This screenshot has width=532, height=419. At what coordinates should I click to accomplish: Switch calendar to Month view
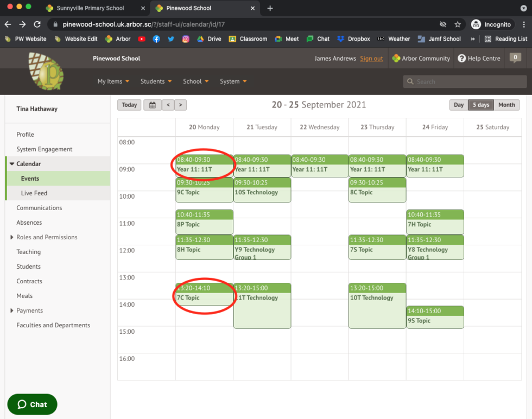point(506,105)
